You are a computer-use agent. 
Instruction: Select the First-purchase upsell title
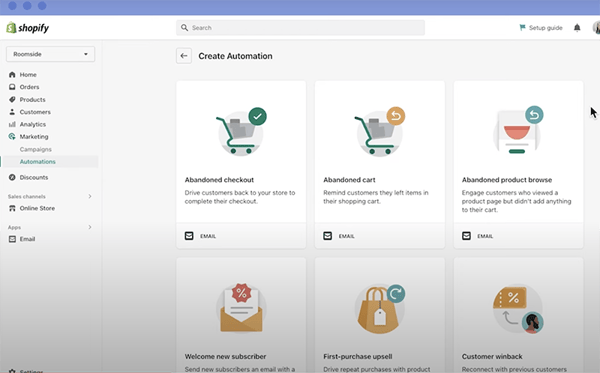pyautogui.click(x=357, y=357)
